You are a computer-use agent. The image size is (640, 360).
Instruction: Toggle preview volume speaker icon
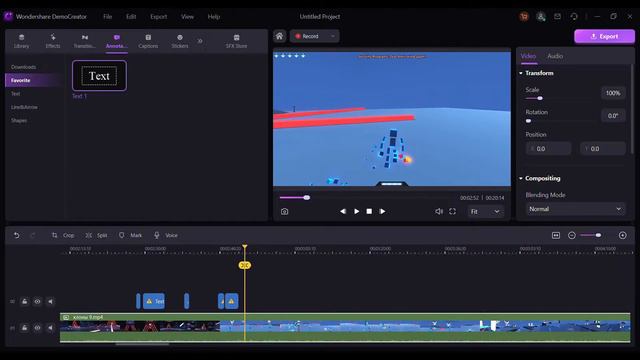pyautogui.click(x=439, y=211)
